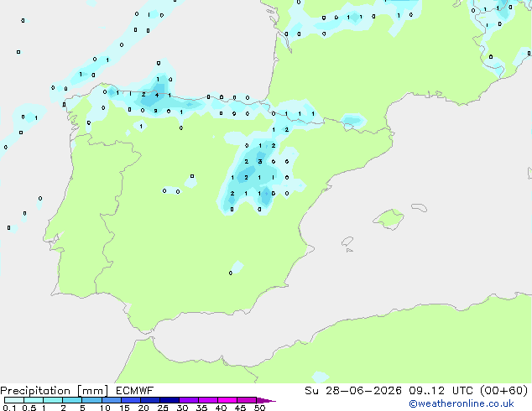Image resolution: width=532 pixels, height=411 pixels.
Task: Select the 40–45 mm magenta legend swatch
Action: coord(227,400)
